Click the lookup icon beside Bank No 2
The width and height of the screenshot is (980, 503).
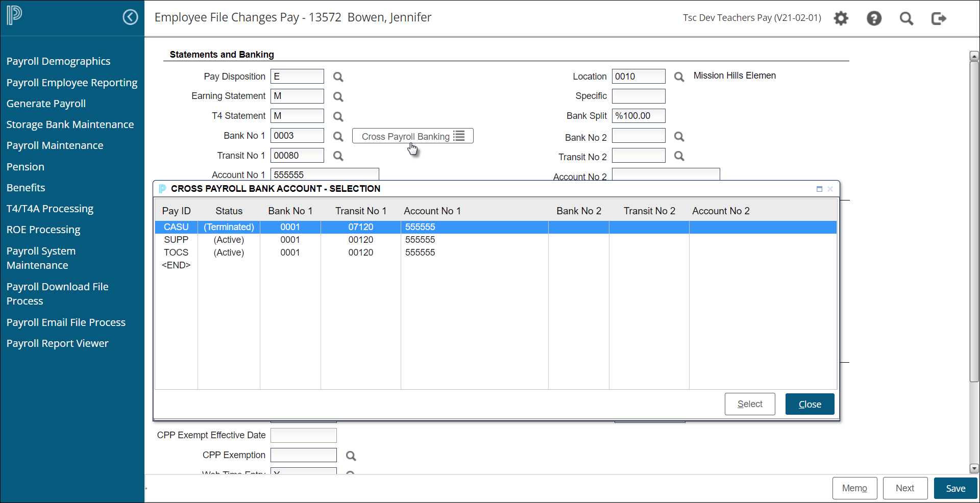coord(679,137)
